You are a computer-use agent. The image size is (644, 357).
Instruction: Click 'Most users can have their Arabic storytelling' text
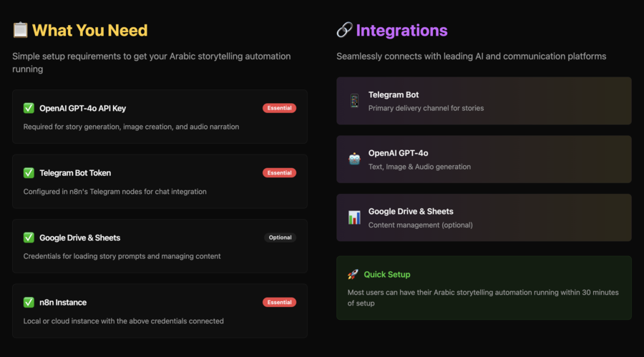point(483,298)
